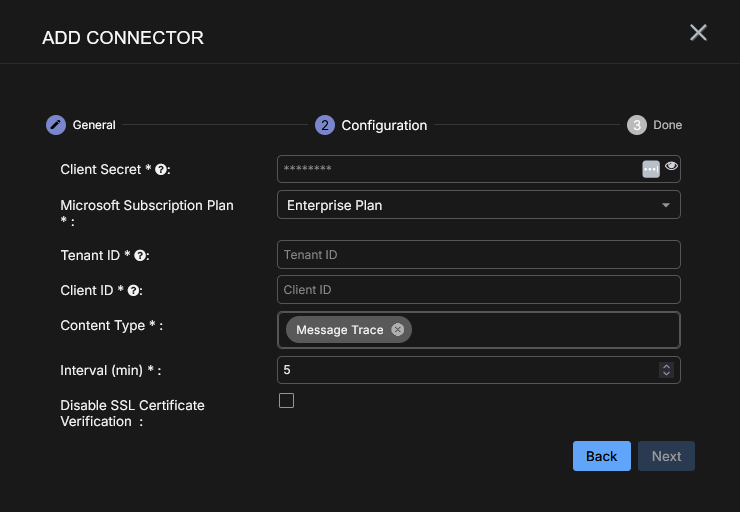Open the Microsoft Subscription Plan dropdown
The image size is (740, 512).
478,205
